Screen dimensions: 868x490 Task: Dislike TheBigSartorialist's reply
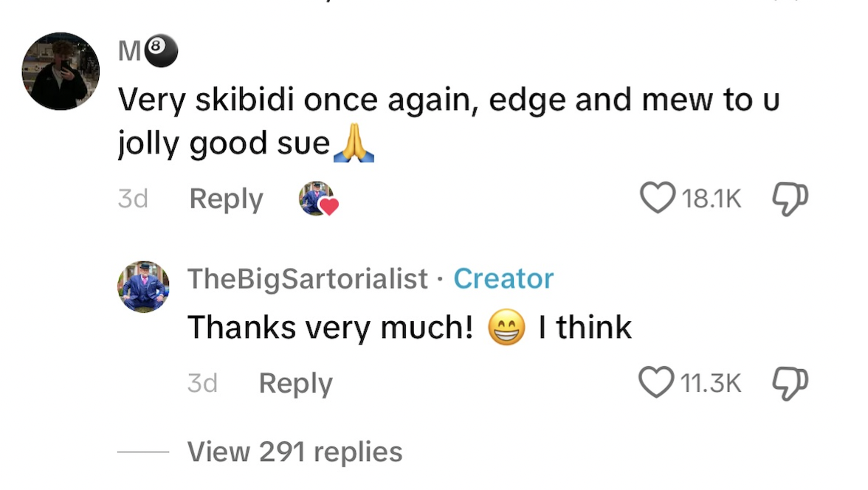pos(789,382)
